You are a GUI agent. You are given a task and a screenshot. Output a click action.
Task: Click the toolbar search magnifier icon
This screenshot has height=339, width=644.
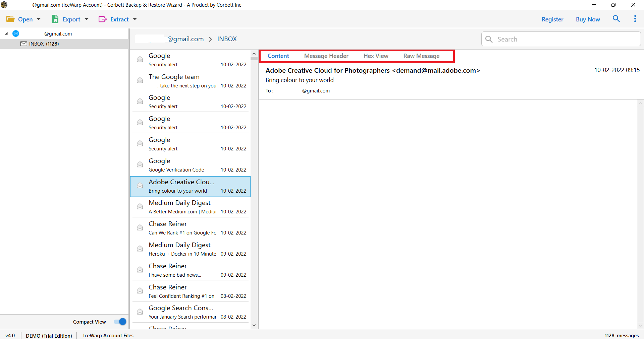click(x=616, y=19)
